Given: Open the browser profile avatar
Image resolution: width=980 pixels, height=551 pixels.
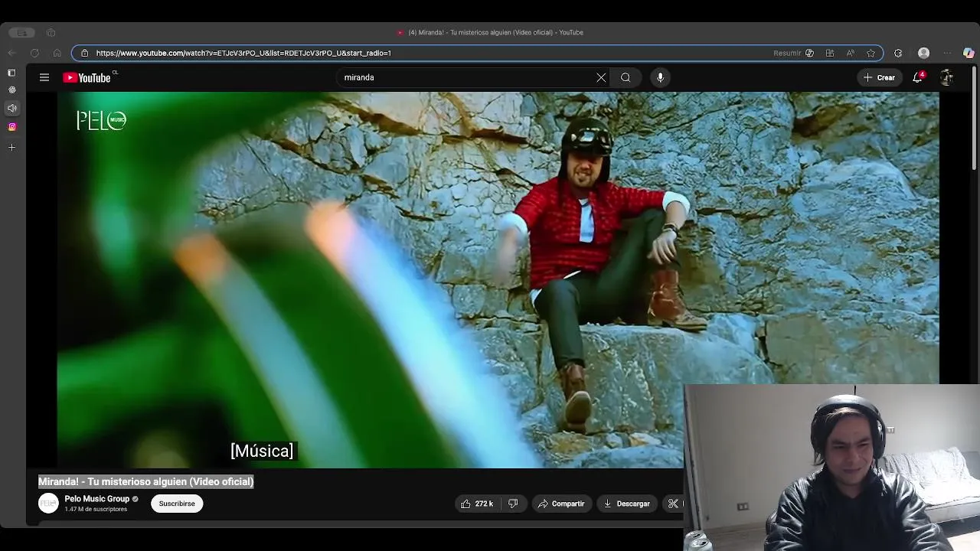Looking at the screenshot, I should coord(923,53).
